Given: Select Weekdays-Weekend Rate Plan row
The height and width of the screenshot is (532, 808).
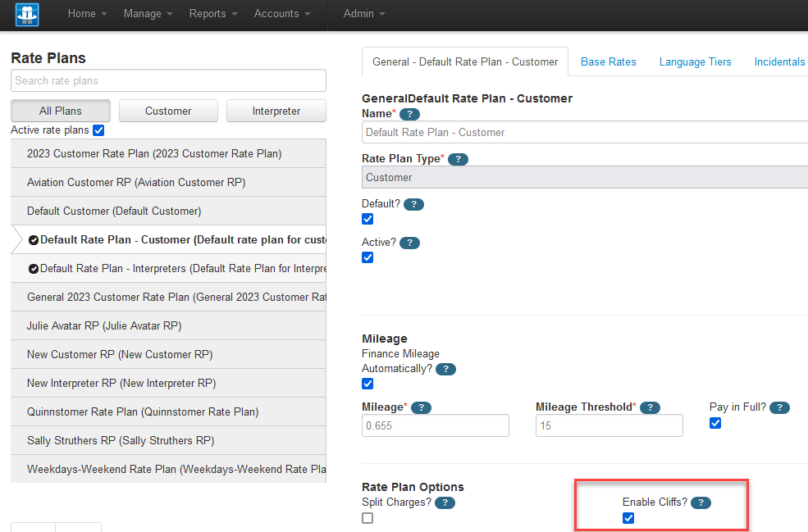Looking at the screenshot, I should click(x=168, y=469).
